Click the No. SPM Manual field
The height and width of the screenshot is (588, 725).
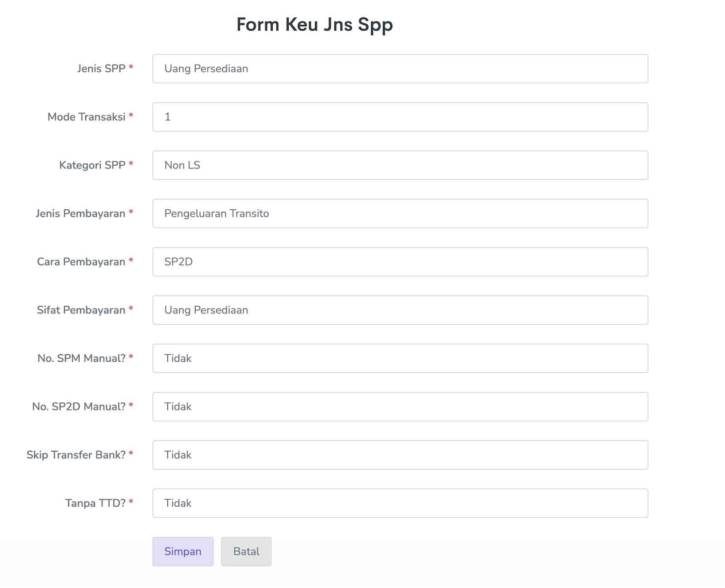[400, 358]
